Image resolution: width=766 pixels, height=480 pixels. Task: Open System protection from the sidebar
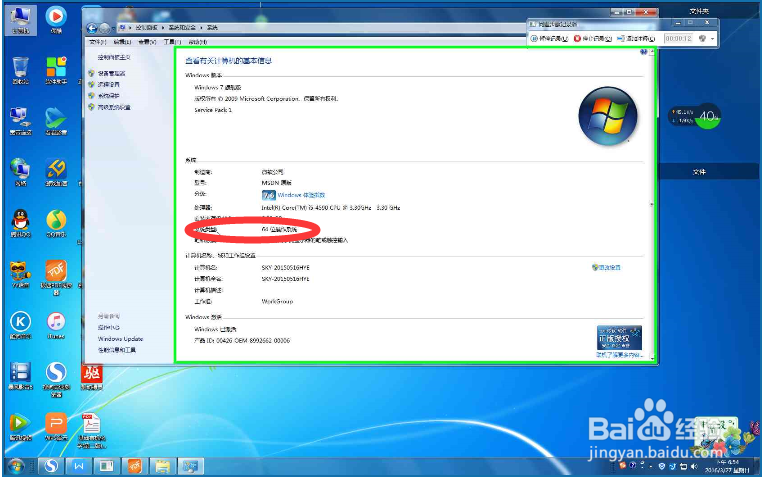point(108,96)
